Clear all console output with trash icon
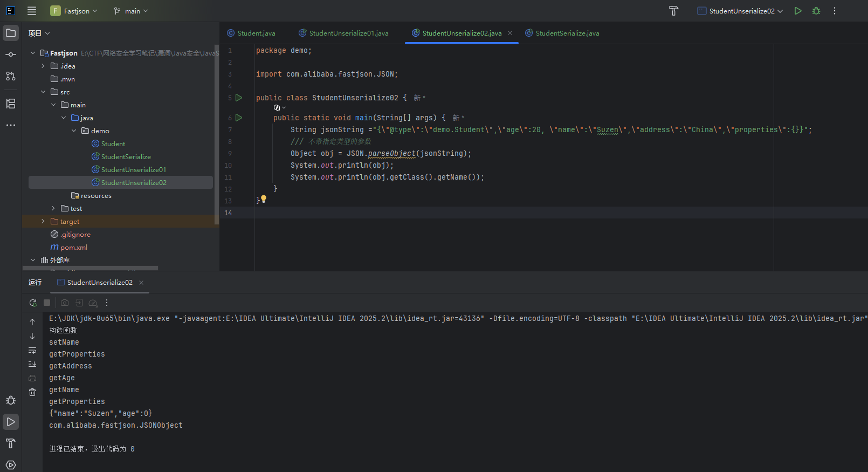 [x=32, y=392]
